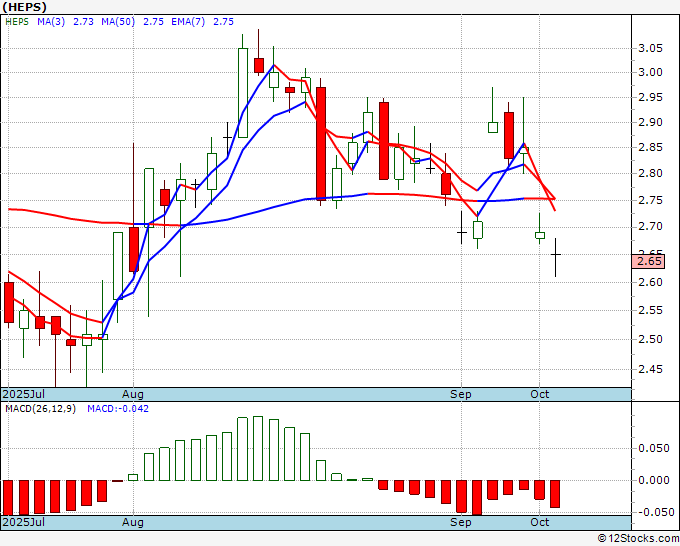Click the MACD(26,12,9) indicator label
Viewport: 680px width, 546px height.
click(40, 409)
